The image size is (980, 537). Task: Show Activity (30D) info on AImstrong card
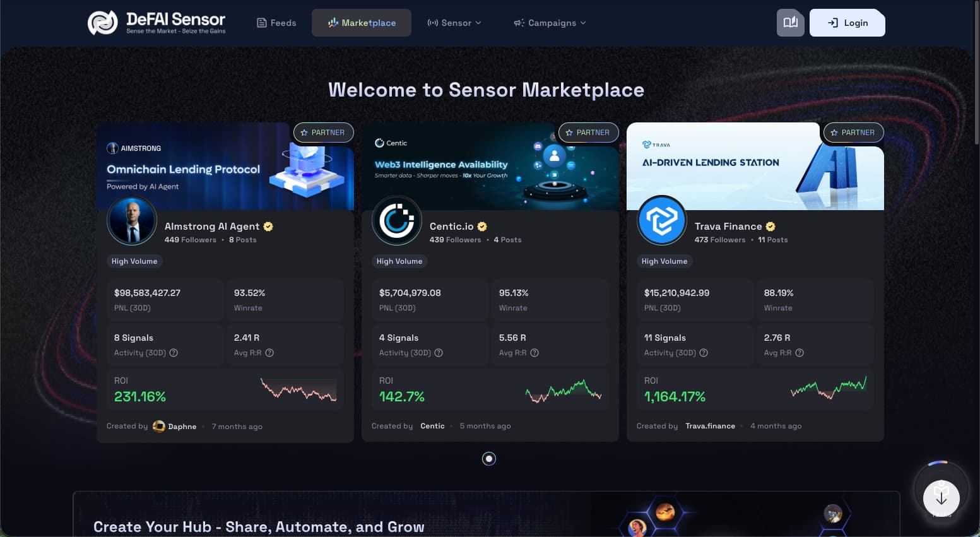click(x=174, y=353)
